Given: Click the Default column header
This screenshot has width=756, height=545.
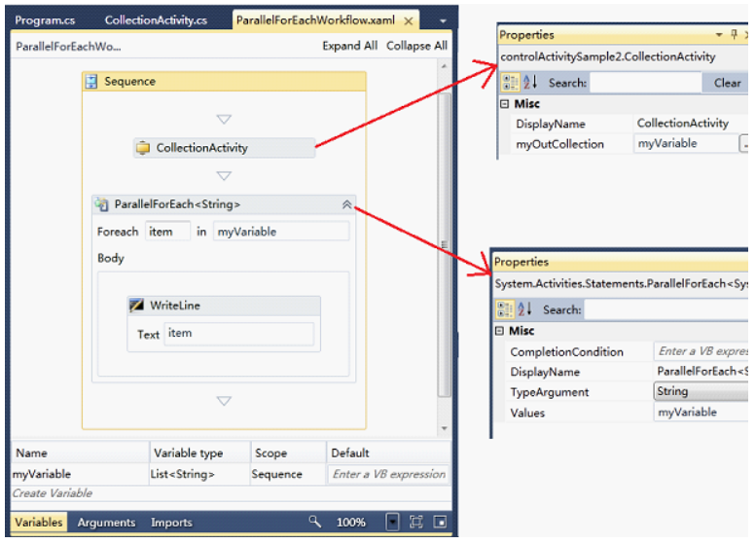Looking at the screenshot, I should pos(388,453).
